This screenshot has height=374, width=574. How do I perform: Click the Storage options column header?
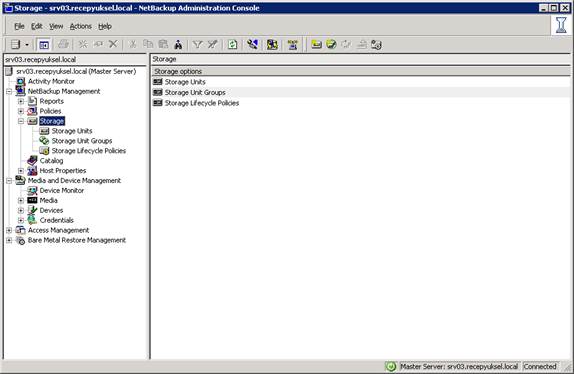point(361,71)
